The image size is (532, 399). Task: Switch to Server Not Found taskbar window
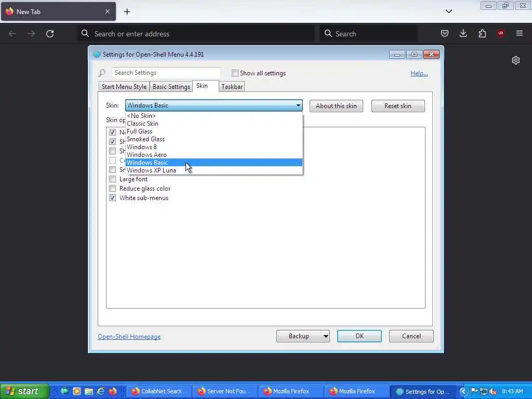[x=225, y=392]
